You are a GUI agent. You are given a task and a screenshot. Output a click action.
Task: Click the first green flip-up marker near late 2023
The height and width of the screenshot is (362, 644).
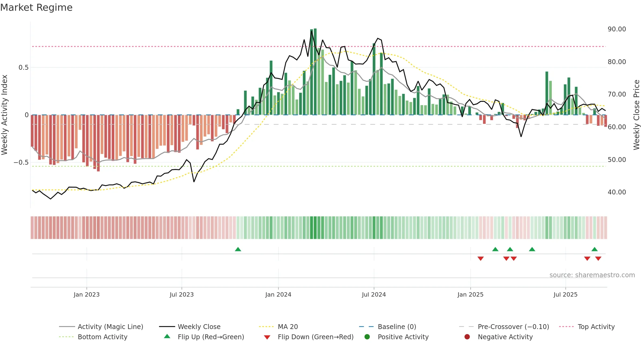click(238, 249)
